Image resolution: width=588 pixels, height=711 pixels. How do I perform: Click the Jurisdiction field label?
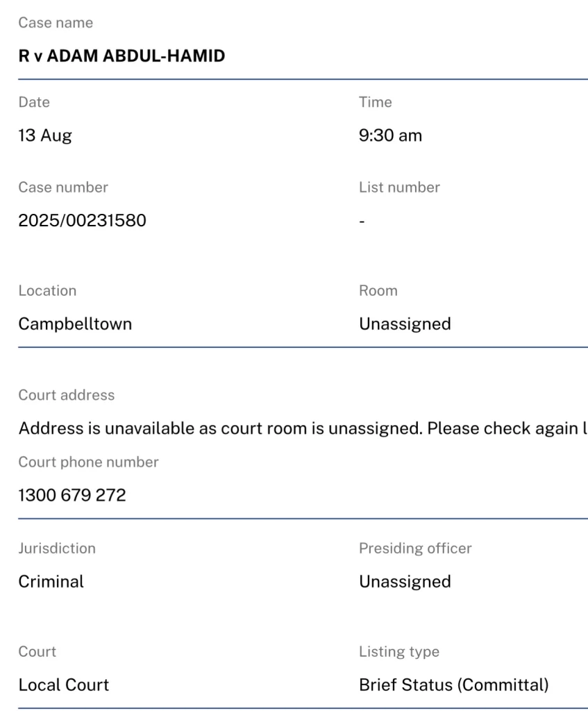click(57, 549)
